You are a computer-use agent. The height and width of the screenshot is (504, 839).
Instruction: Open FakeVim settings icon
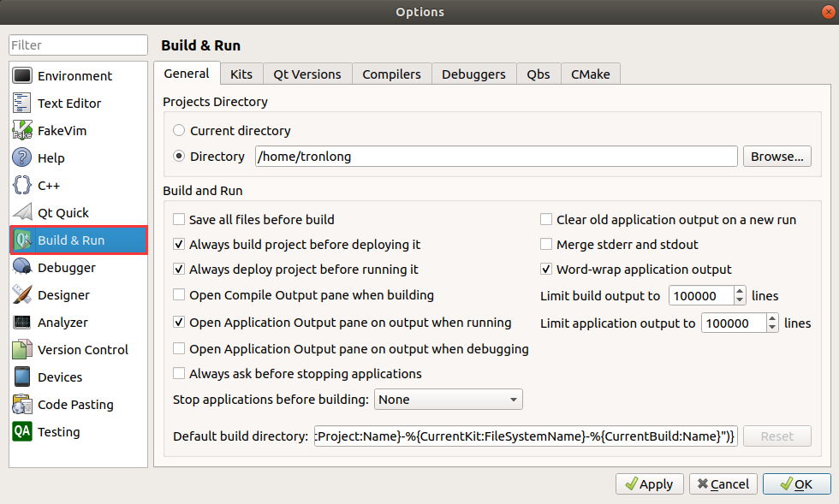[23, 131]
